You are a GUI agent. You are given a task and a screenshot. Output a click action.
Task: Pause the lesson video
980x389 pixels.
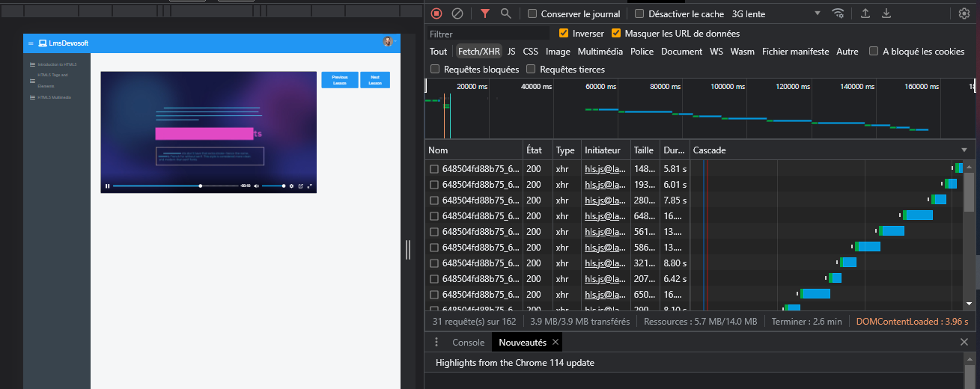pos(107,186)
